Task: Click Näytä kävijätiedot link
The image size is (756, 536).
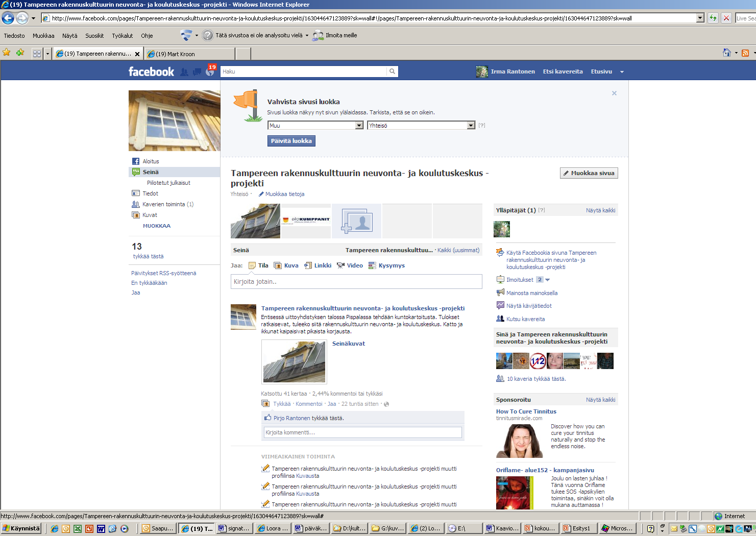Action: tap(529, 306)
